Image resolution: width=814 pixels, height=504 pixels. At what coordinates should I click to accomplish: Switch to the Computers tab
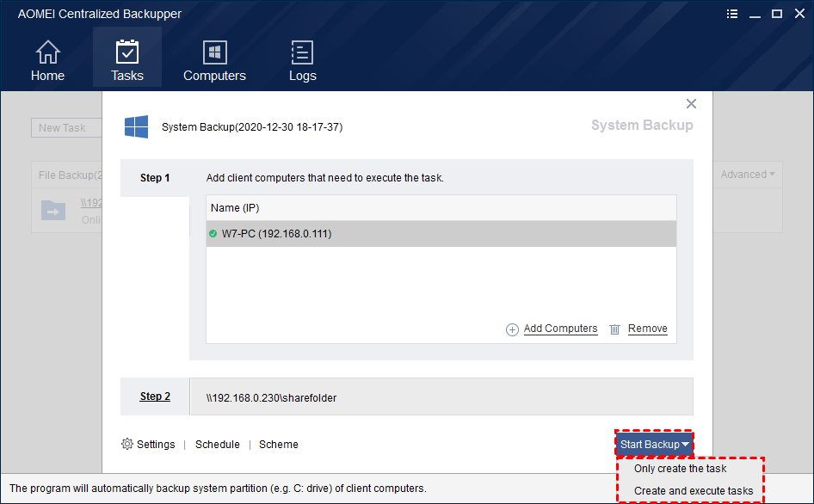214,60
